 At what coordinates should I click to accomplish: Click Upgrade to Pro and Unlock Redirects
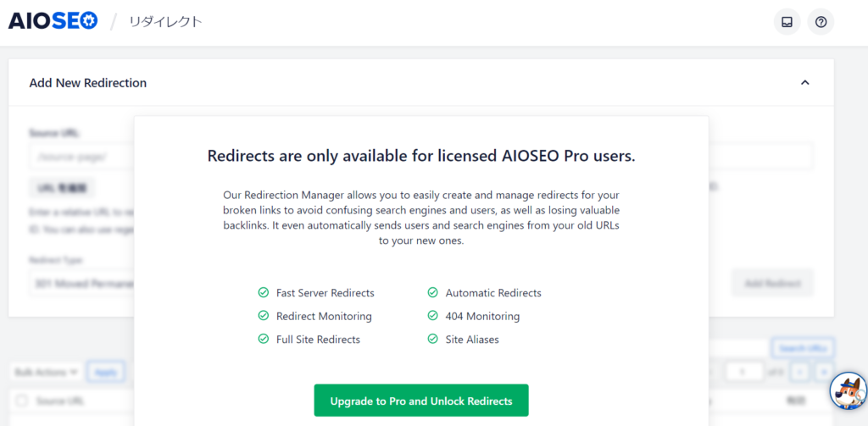[x=421, y=401]
